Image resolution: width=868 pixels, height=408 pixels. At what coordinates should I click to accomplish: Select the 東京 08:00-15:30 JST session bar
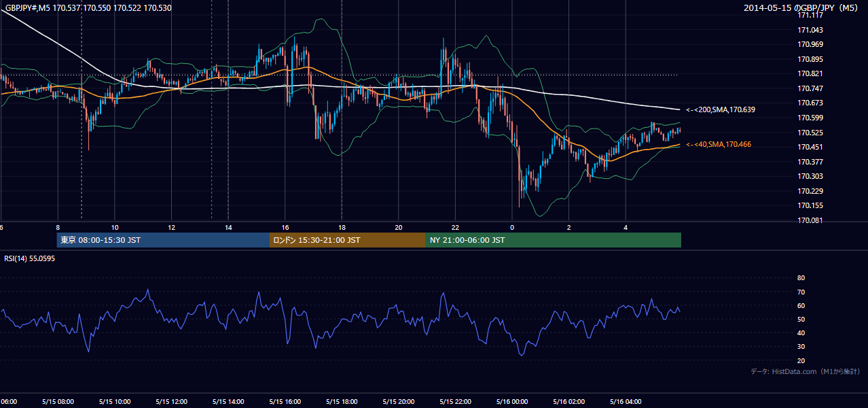click(x=164, y=240)
